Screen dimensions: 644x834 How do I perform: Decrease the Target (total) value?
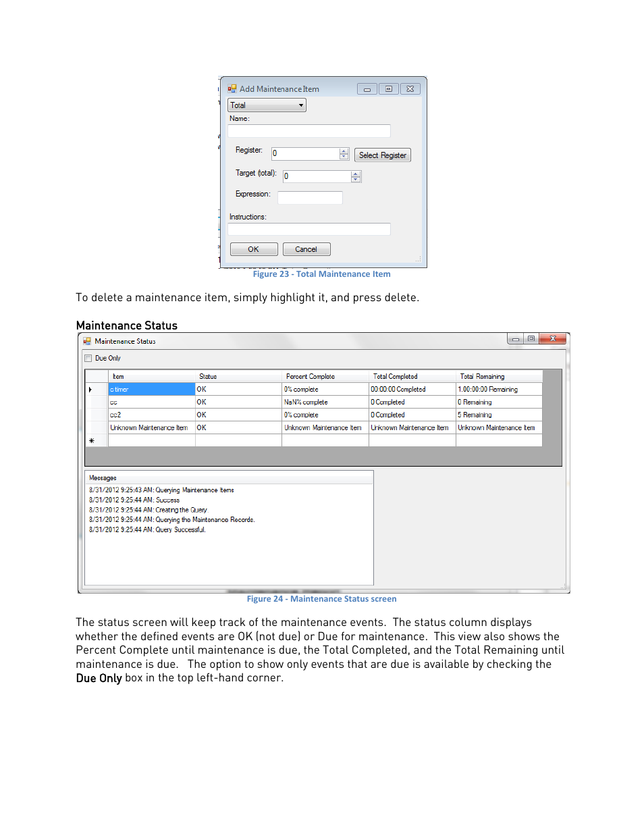(356, 179)
